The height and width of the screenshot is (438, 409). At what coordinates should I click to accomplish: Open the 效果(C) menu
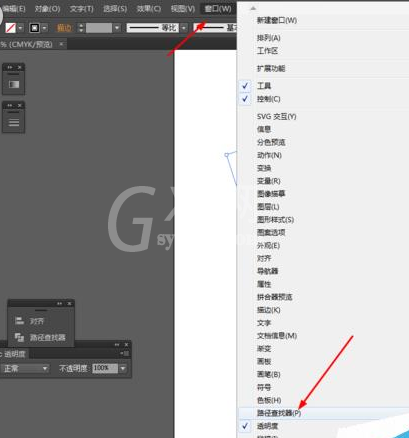pyautogui.click(x=149, y=9)
